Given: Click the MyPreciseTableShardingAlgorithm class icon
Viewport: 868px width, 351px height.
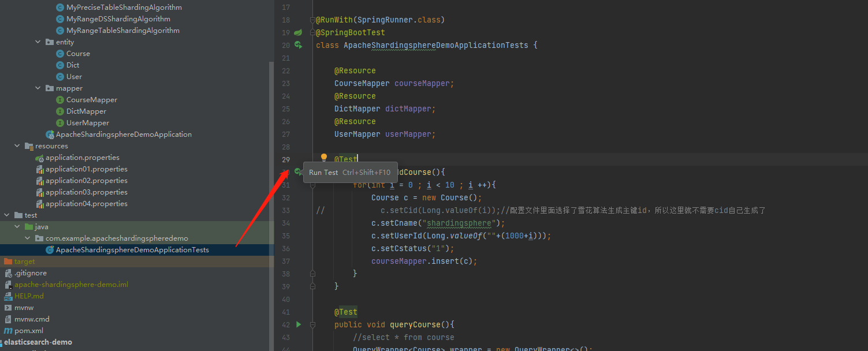Looking at the screenshot, I should (x=60, y=8).
